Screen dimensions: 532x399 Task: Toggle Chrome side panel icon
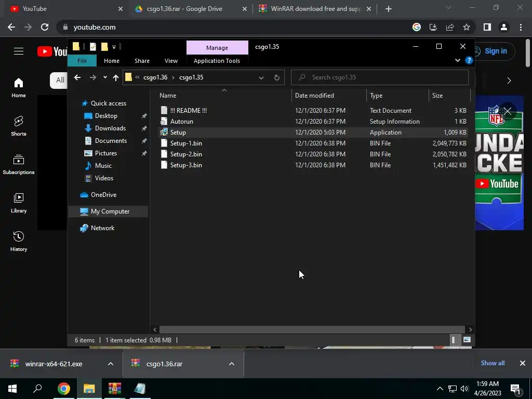tap(487, 27)
